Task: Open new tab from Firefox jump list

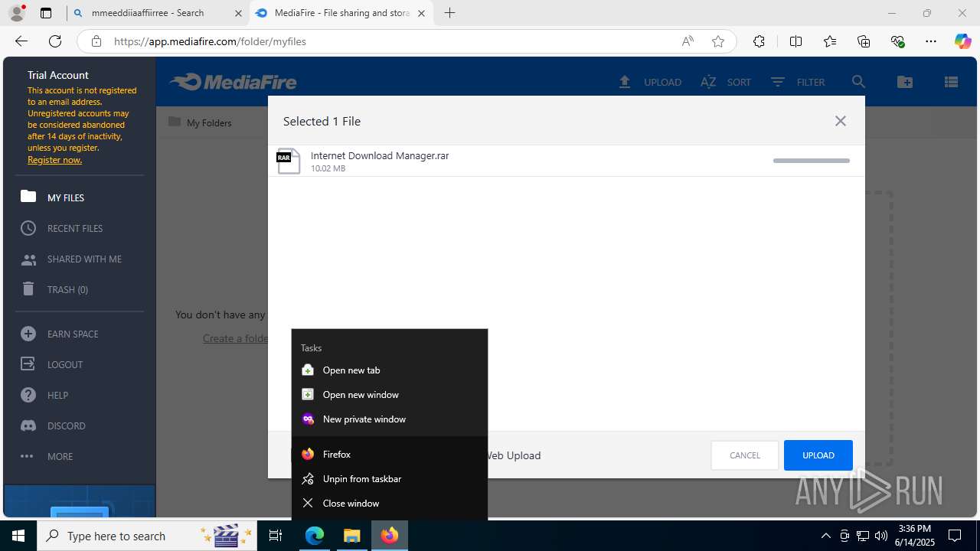Action: [x=390, y=370]
